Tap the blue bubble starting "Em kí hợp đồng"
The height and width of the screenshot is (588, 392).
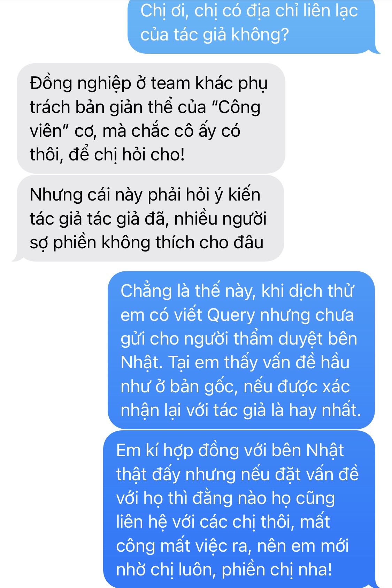click(x=239, y=509)
